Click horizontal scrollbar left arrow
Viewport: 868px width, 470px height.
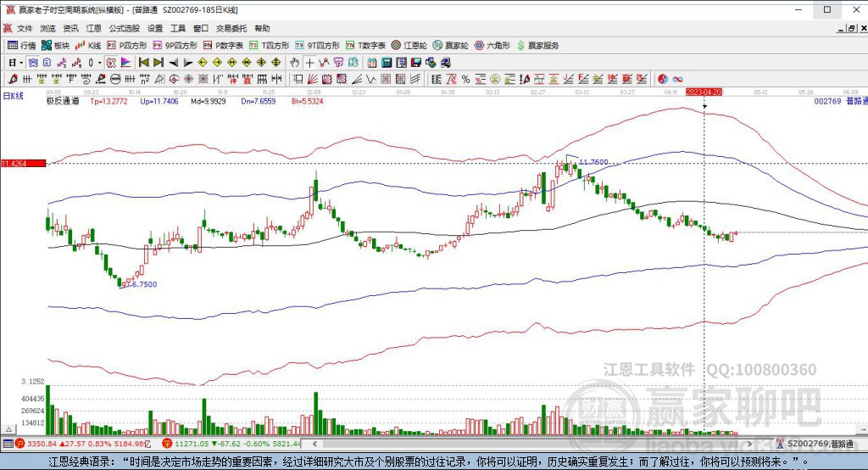tap(314, 444)
